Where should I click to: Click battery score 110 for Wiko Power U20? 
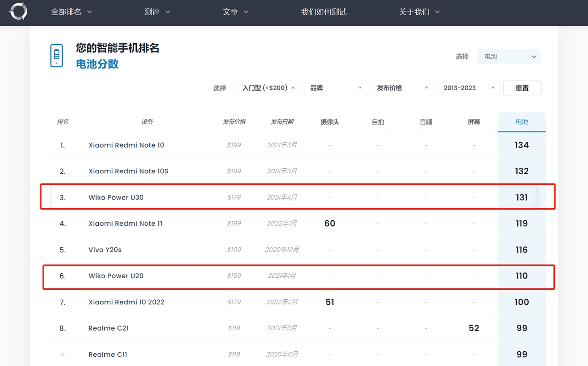pyautogui.click(x=522, y=276)
